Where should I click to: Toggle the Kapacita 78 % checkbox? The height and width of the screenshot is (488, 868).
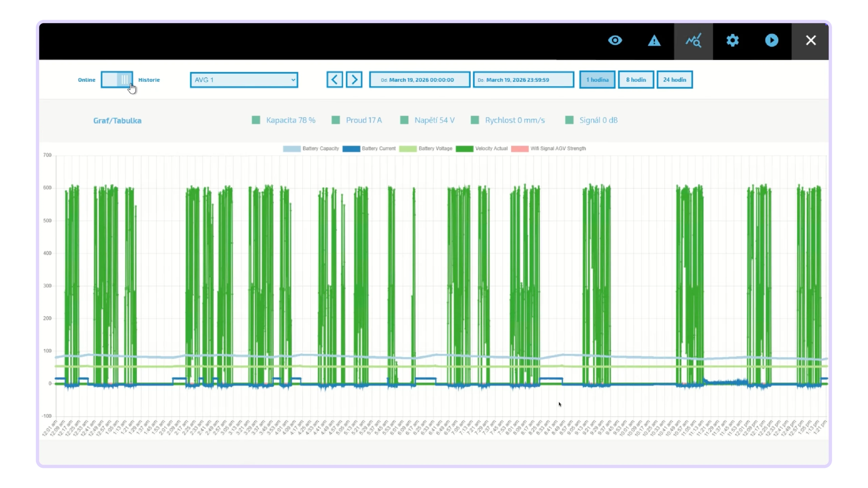256,120
